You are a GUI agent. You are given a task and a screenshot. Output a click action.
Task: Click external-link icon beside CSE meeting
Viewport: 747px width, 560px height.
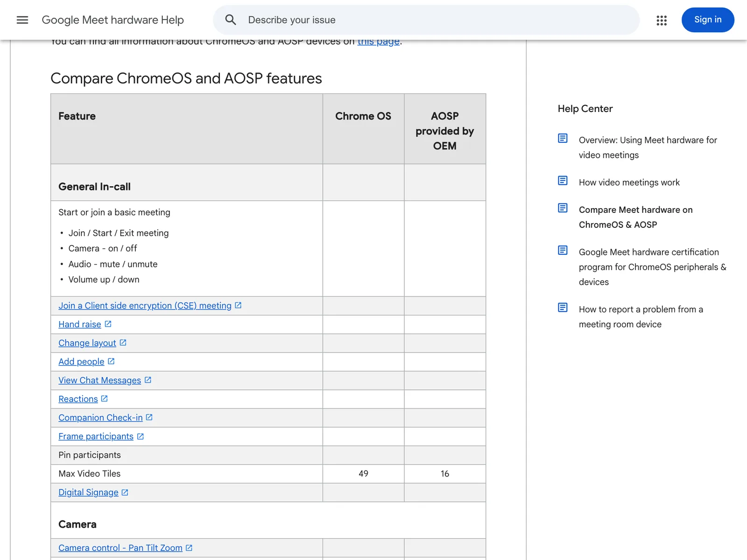tap(238, 305)
